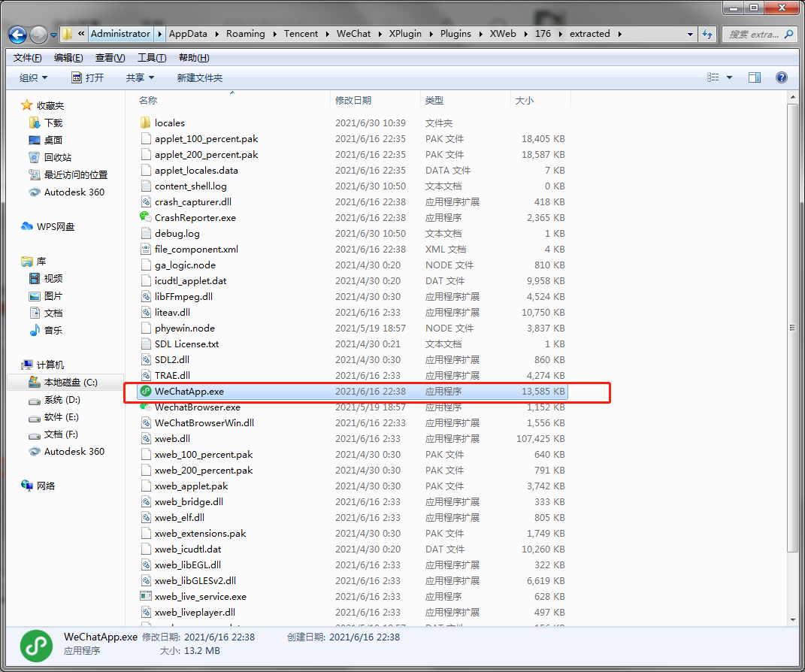
Task: Click the vertical scrollbar up arrow
Action: coord(793,97)
